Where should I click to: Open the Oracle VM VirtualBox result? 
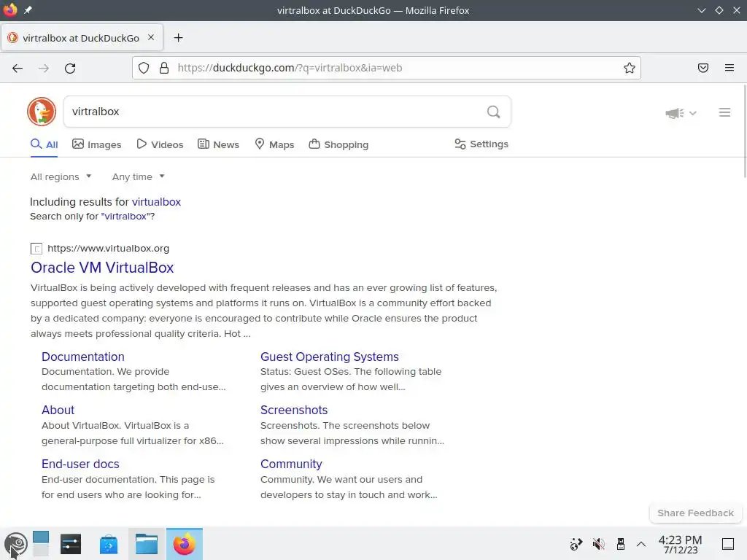[102, 268]
